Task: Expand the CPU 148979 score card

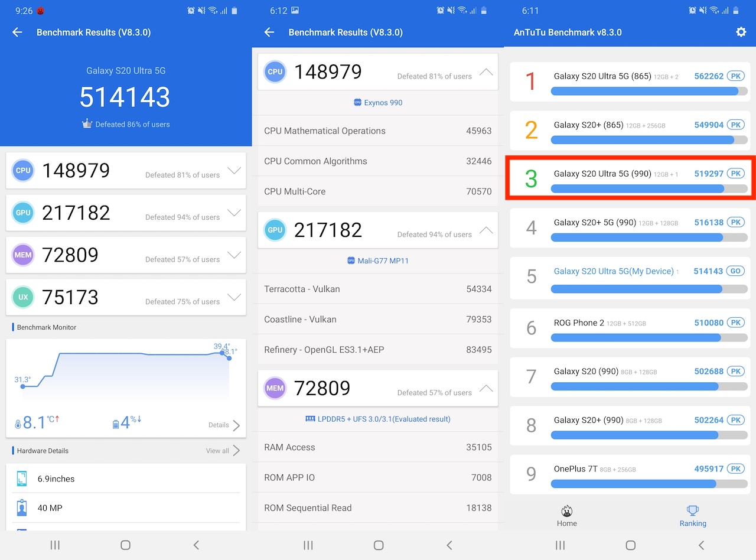Action: coord(234,171)
